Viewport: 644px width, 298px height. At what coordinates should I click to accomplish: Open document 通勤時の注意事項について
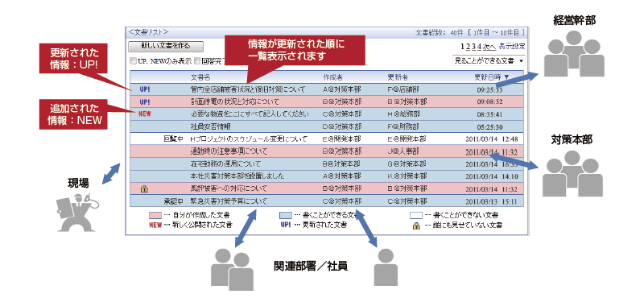229,151
